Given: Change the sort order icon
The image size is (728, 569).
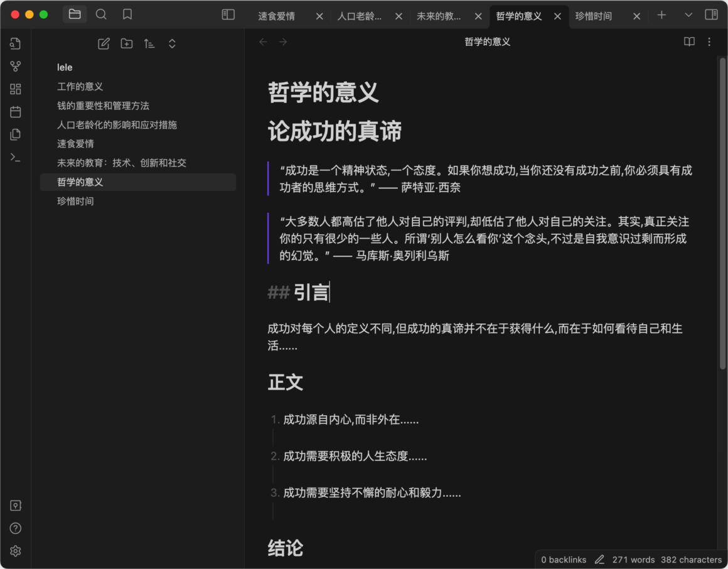Looking at the screenshot, I should (x=149, y=44).
